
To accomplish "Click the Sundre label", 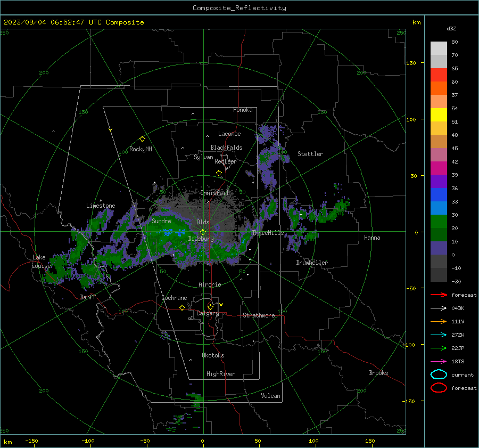I will coord(161,221).
